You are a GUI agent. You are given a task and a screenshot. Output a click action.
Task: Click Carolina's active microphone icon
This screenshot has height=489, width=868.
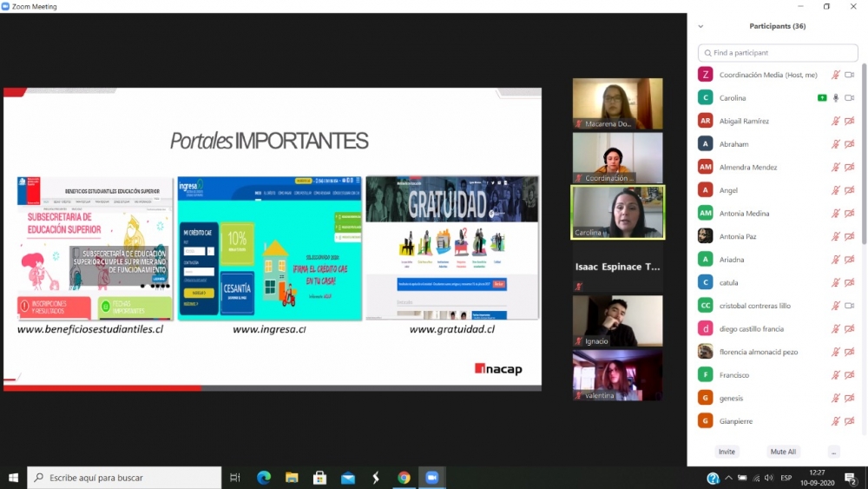pyautogui.click(x=836, y=98)
